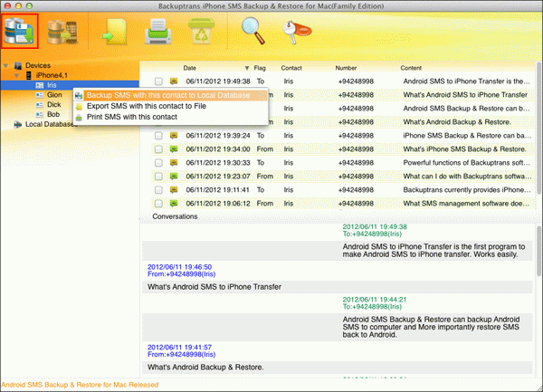This screenshot has width=543, height=392.
Task: Click 'What SMS management software doe…' cell
Action: (x=466, y=204)
